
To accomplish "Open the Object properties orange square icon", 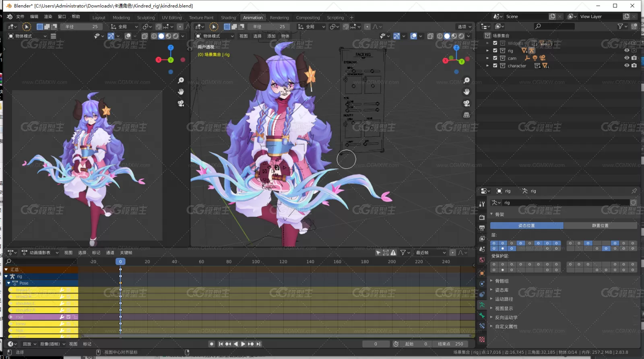I will coord(482,273).
